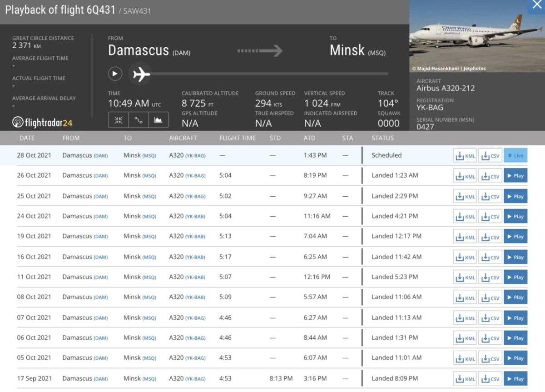Open the Cham Wings aircraft photo

[x=476, y=35]
